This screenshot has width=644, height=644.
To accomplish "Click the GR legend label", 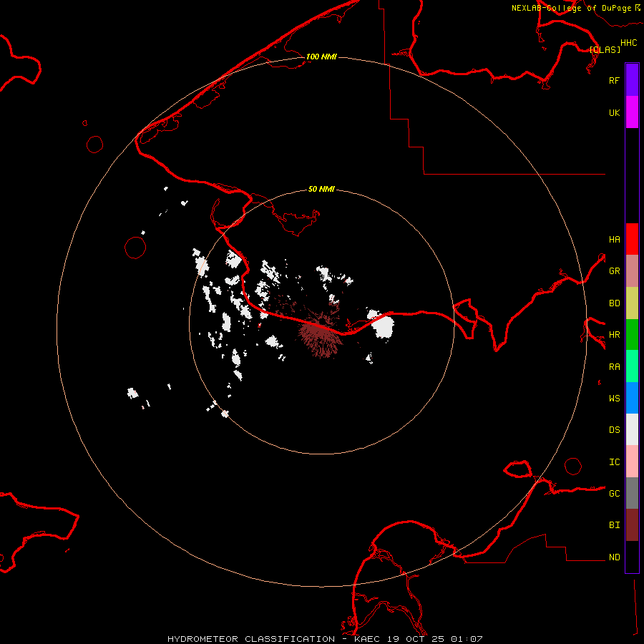I will pos(614,271).
